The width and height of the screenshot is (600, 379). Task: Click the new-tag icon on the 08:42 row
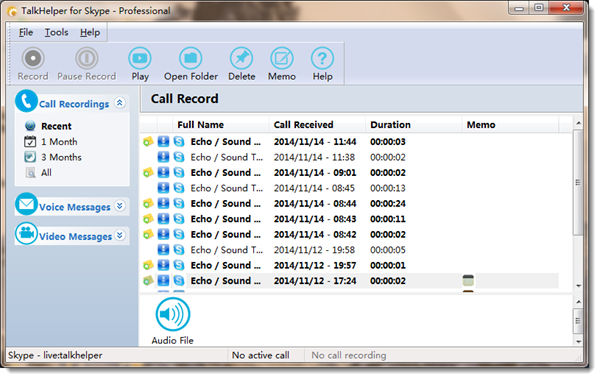pyautogui.click(x=148, y=234)
